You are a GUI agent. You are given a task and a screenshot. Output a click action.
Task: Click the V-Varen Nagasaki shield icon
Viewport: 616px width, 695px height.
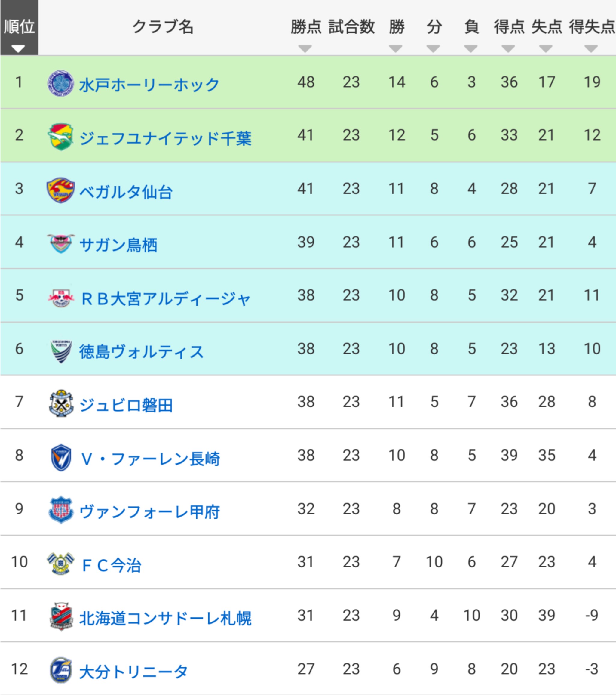[60, 457]
